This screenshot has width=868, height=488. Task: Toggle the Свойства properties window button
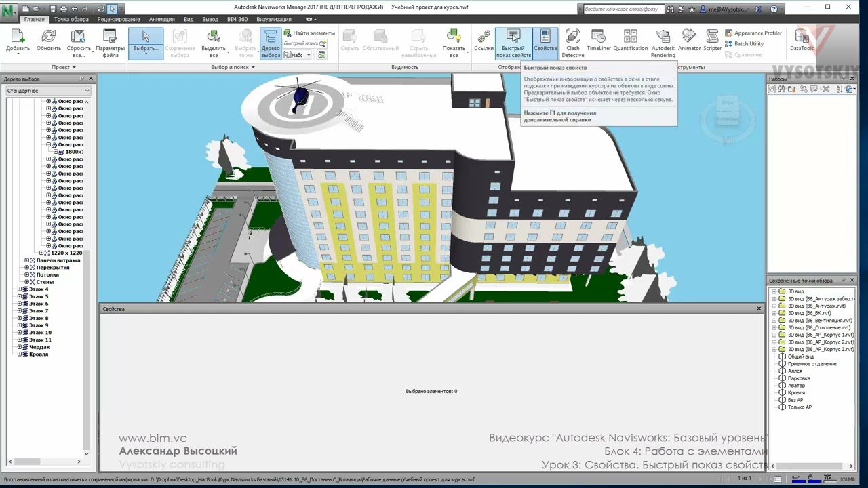click(545, 43)
